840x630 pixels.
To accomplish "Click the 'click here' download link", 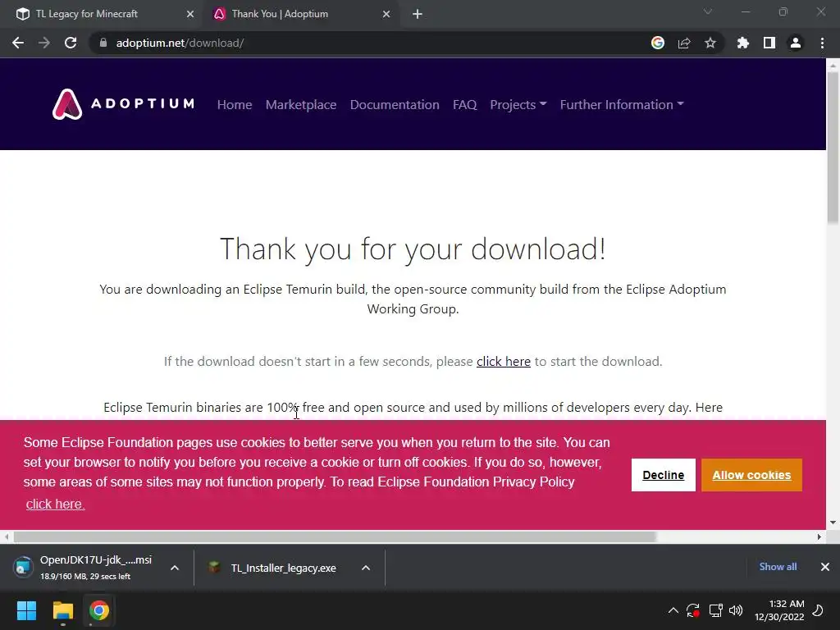I will [x=504, y=362].
